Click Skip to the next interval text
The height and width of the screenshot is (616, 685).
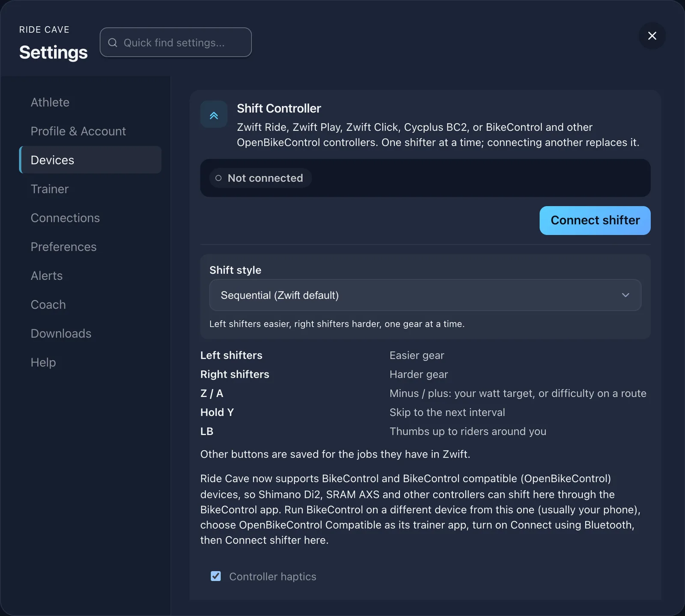point(447,412)
